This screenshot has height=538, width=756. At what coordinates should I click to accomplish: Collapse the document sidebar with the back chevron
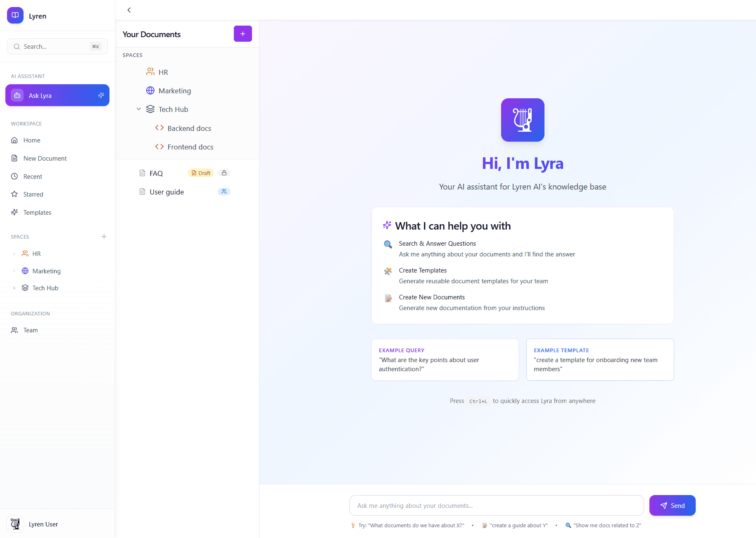click(129, 10)
